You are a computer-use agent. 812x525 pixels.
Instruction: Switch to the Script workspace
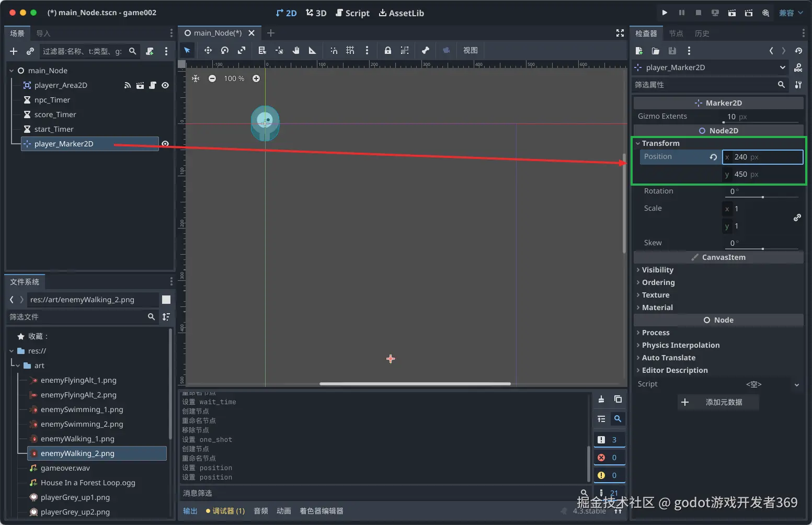tap(352, 13)
